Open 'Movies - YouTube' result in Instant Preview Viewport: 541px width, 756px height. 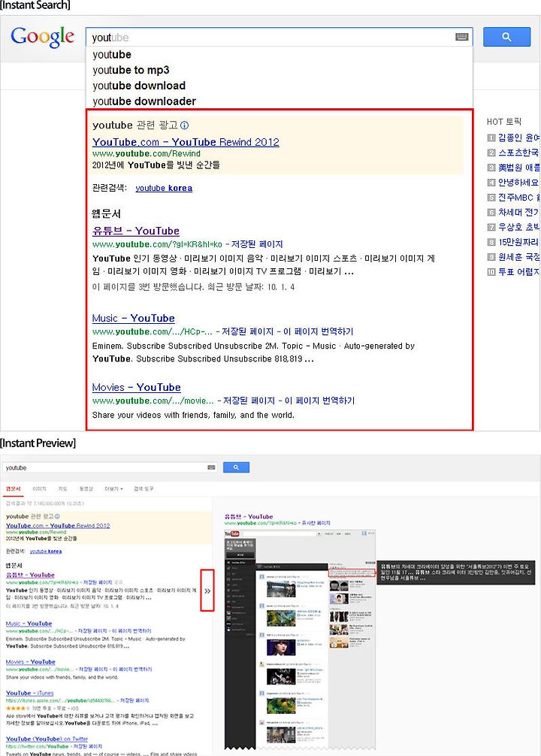30,662
